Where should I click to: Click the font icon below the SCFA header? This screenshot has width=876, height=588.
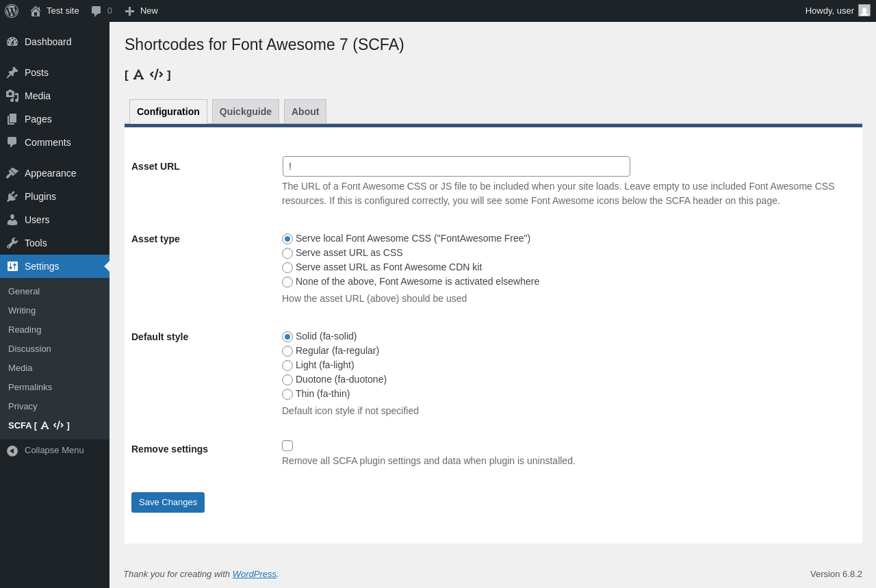(x=138, y=75)
